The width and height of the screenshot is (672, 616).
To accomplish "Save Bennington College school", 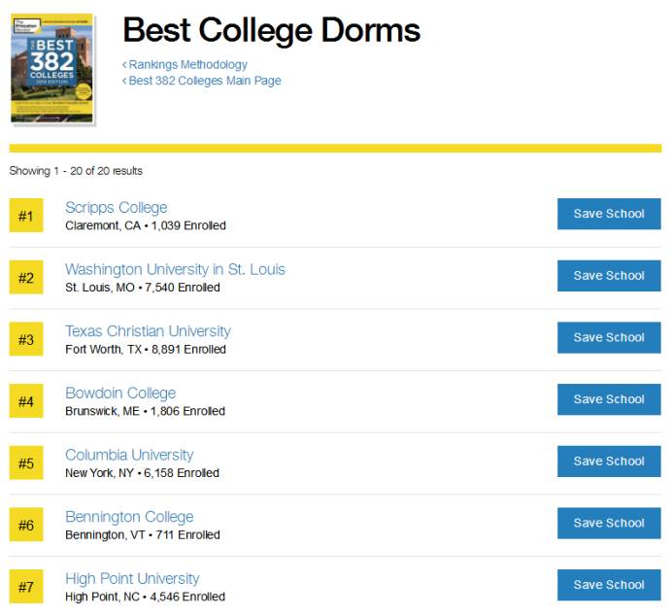I will click(609, 523).
